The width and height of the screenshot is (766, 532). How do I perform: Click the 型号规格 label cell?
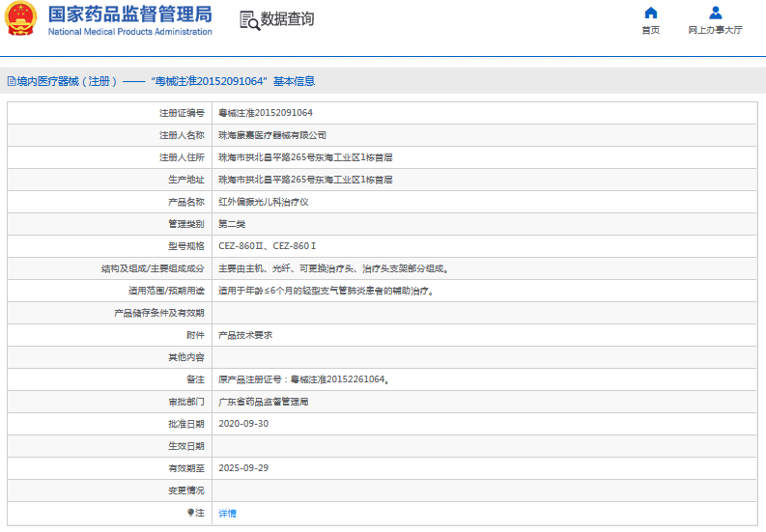[x=110, y=246]
